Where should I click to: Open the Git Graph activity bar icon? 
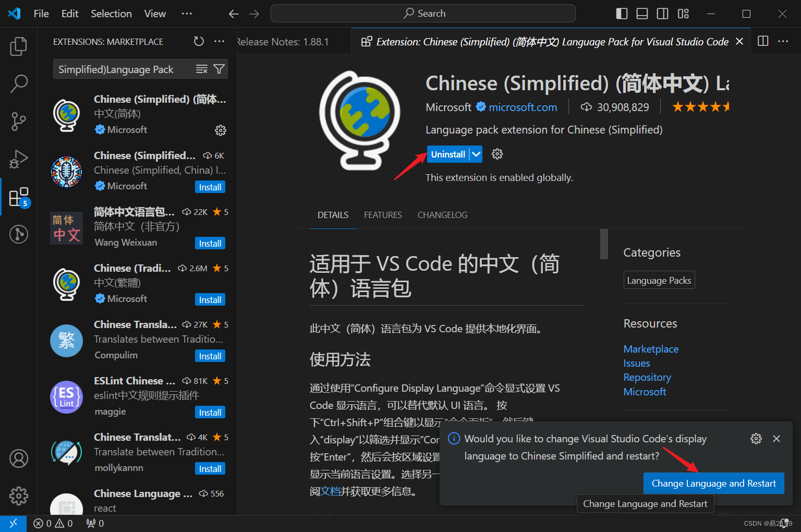(x=19, y=234)
